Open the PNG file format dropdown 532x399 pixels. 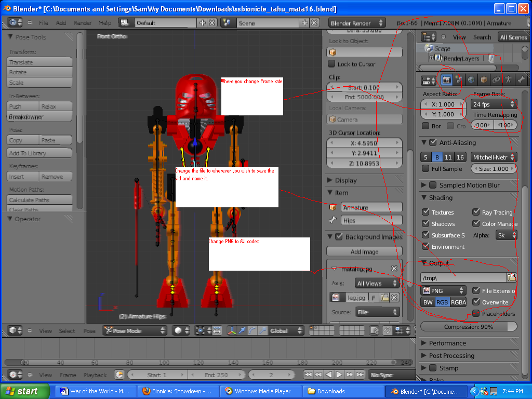(443, 290)
